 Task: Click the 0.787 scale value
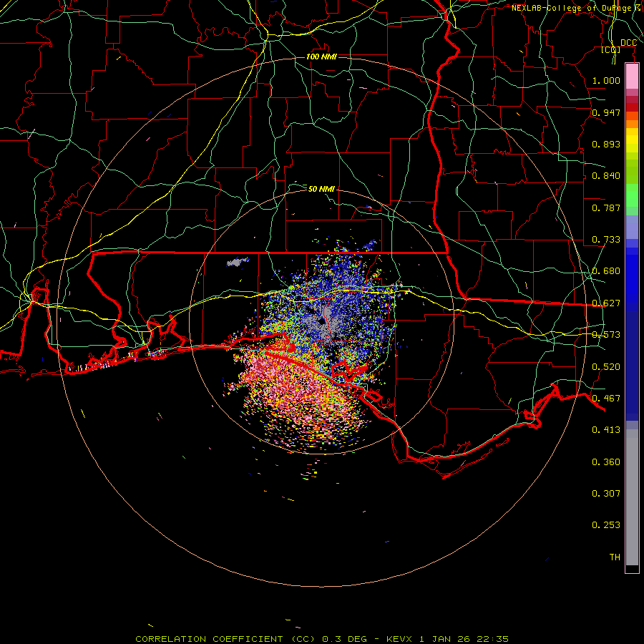[606, 208]
